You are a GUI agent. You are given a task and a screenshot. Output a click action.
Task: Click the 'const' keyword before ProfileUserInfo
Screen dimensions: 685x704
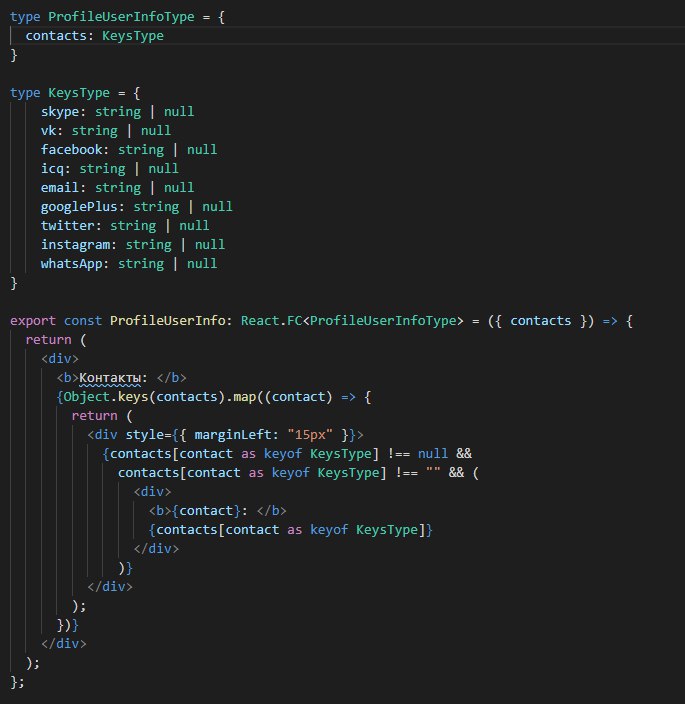point(83,321)
